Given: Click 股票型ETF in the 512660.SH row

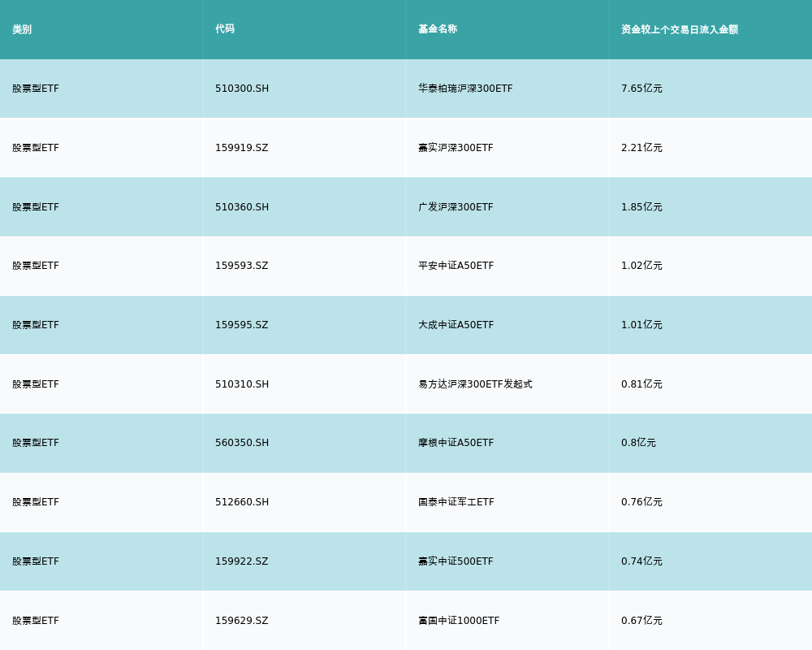Looking at the screenshot, I should tap(36, 502).
